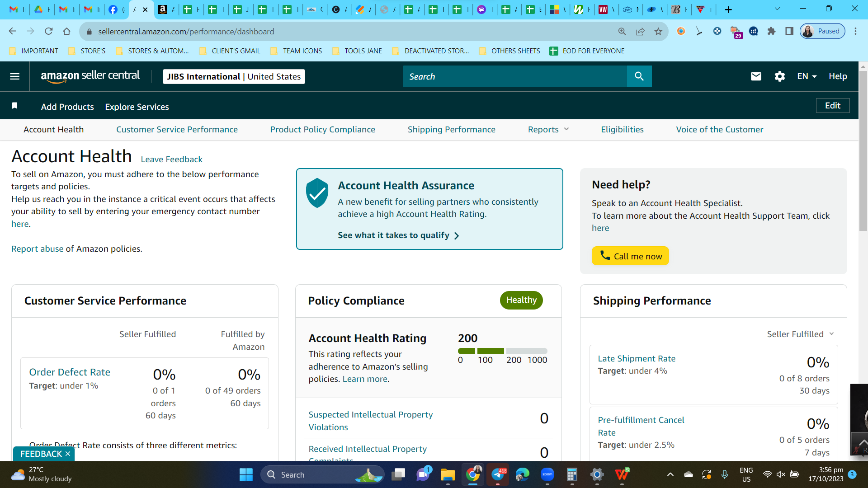Viewport: 868px width, 488px height.
Task: Open the Account Health tab
Action: 54,130
